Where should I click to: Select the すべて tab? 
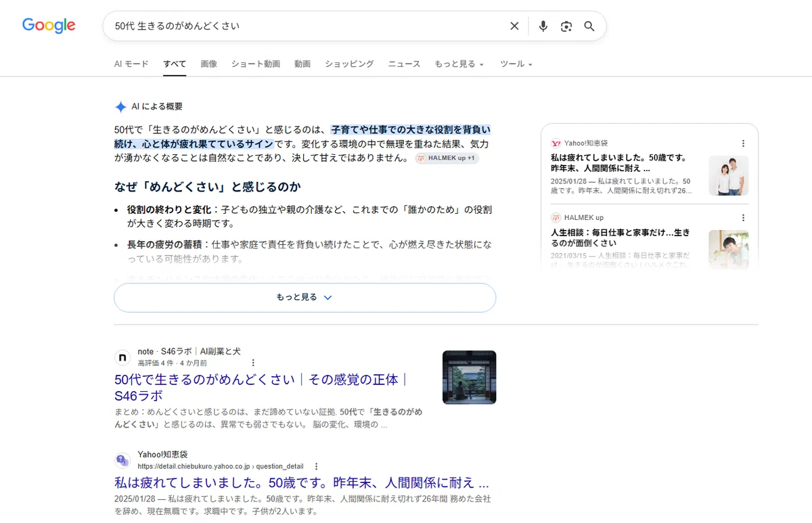click(175, 64)
